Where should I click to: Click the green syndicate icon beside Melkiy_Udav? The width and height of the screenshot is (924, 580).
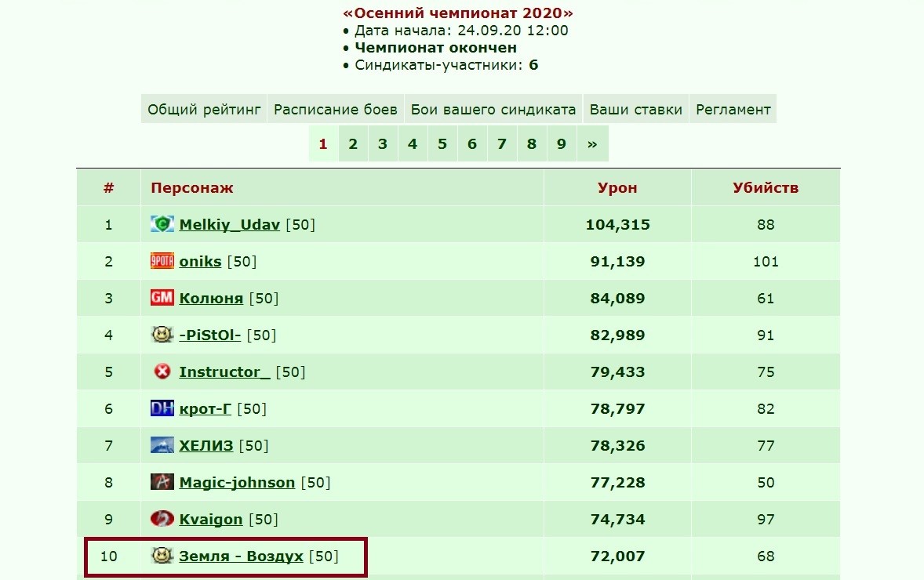[x=162, y=223]
